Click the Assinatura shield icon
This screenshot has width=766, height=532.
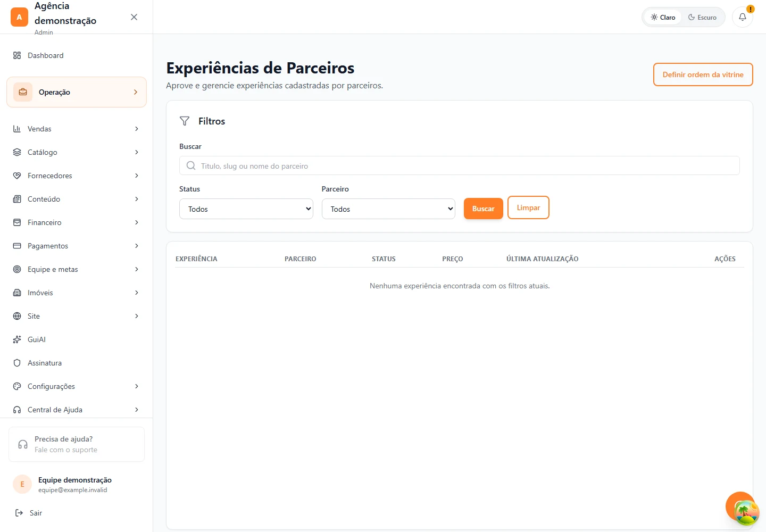17,363
